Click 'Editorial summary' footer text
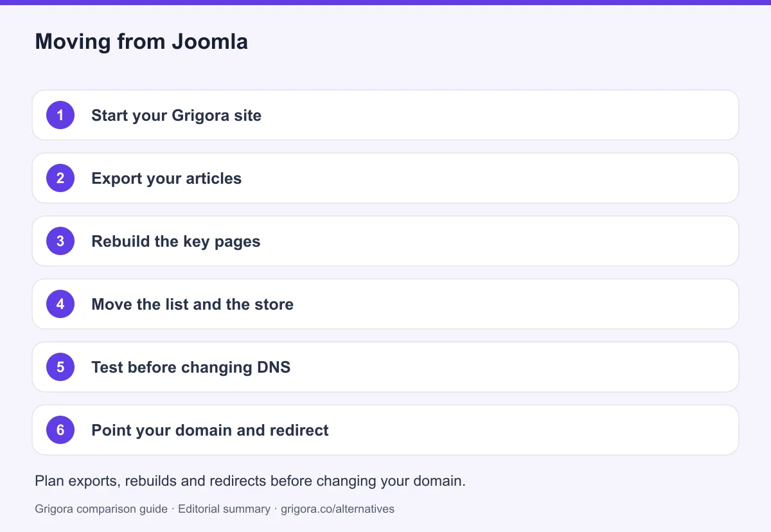The height and width of the screenshot is (532, 771). pyautogui.click(x=224, y=509)
